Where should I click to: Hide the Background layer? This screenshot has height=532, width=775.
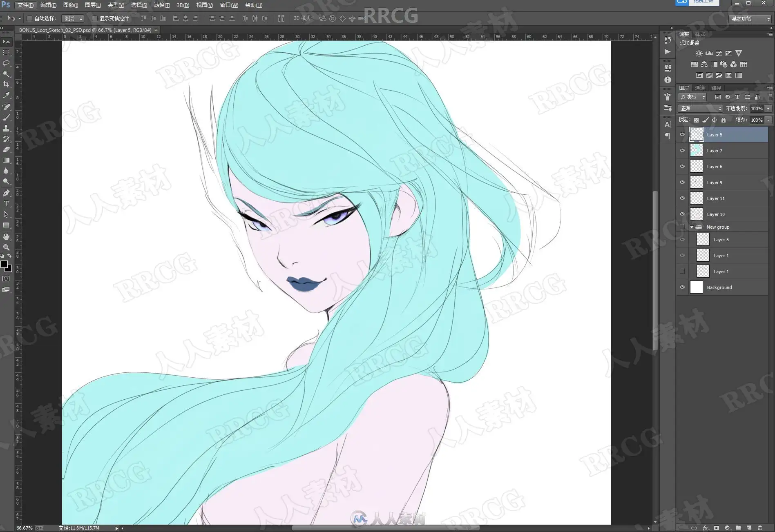682,287
